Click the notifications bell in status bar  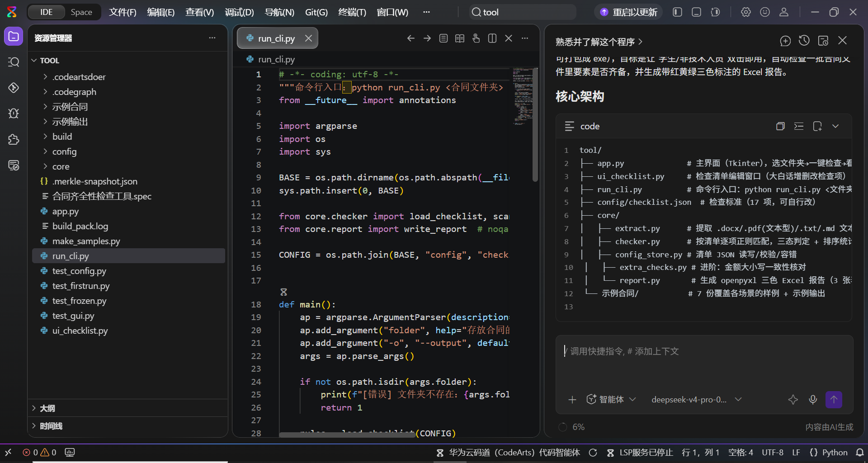tap(860, 453)
